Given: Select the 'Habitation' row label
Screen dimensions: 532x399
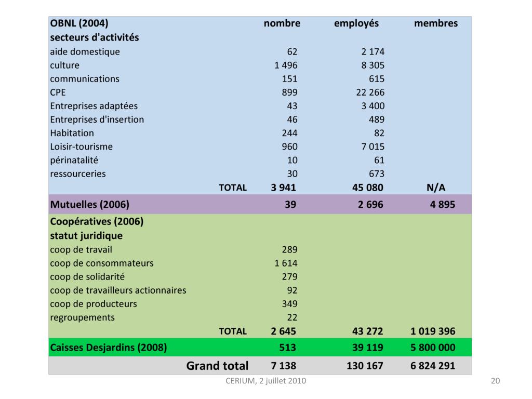Looking at the screenshot, I should point(72,133).
